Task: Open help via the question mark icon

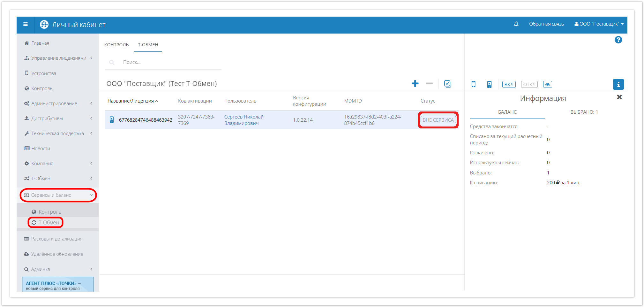Action: [x=618, y=40]
